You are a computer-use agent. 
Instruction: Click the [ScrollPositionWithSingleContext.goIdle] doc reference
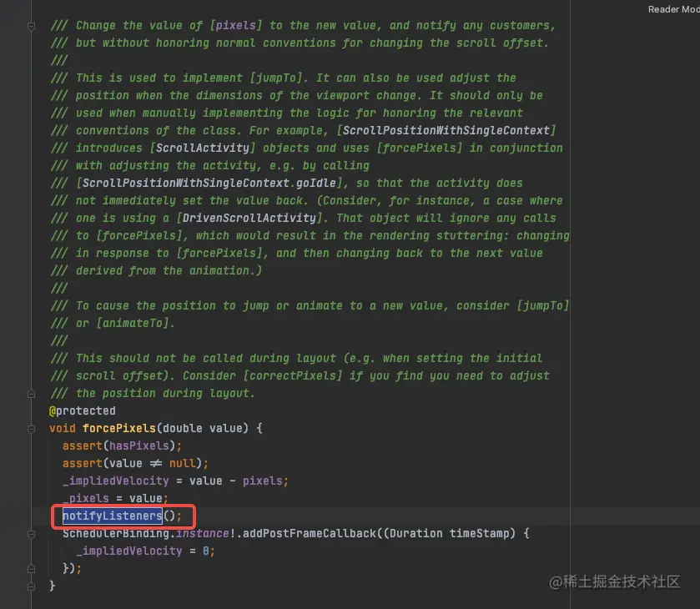[x=209, y=183]
